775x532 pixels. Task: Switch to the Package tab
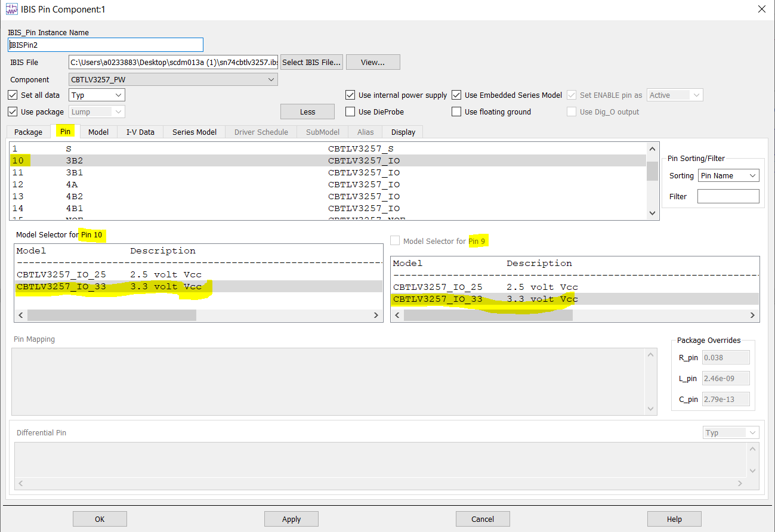coord(29,132)
